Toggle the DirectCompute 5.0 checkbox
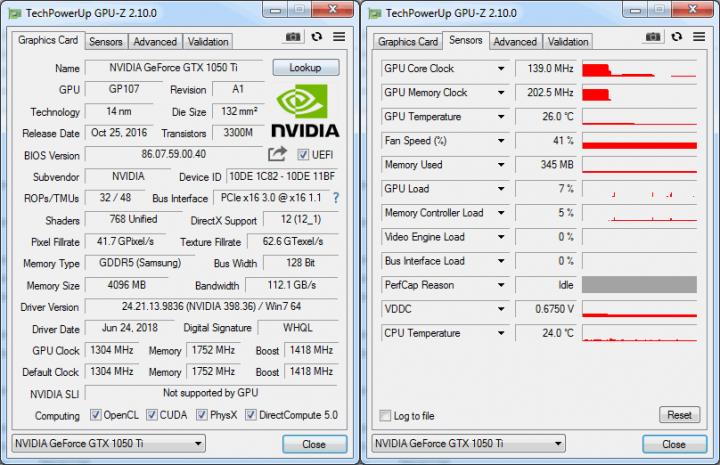This screenshot has width=720, height=465. 251,415
